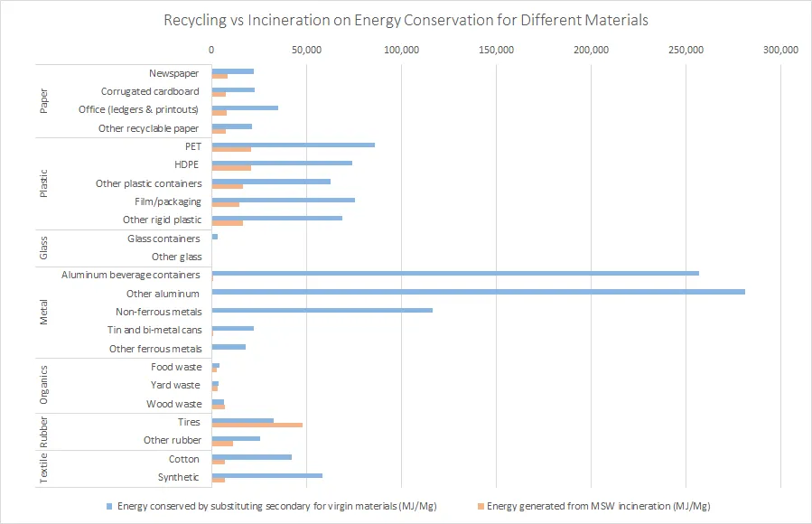The image size is (812, 524).
Task: Click the chart title about Recycling vs Incineration
Action: point(406,20)
